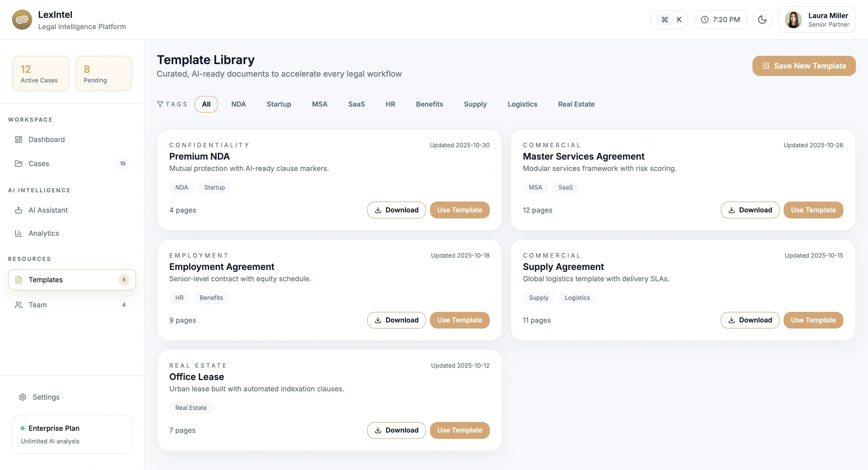868x470 pixels.
Task: Open the Cases folder icon
Action: [19, 164]
